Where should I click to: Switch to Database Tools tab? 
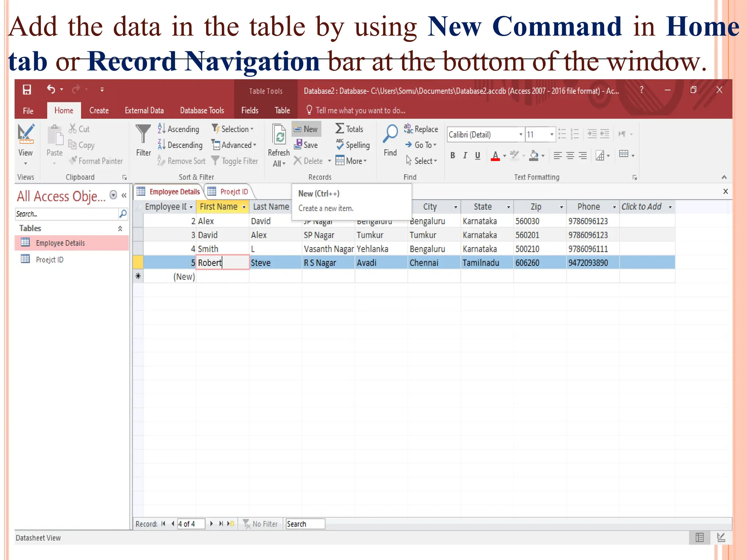point(202,110)
